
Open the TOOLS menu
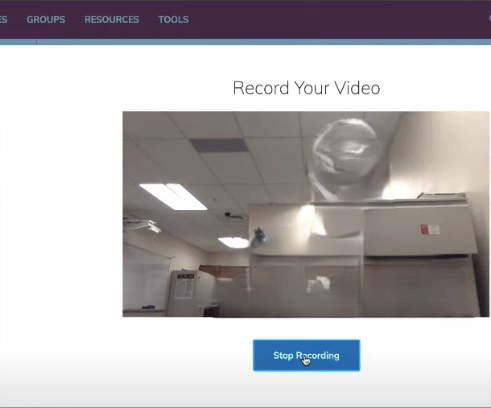click(173, 20)
